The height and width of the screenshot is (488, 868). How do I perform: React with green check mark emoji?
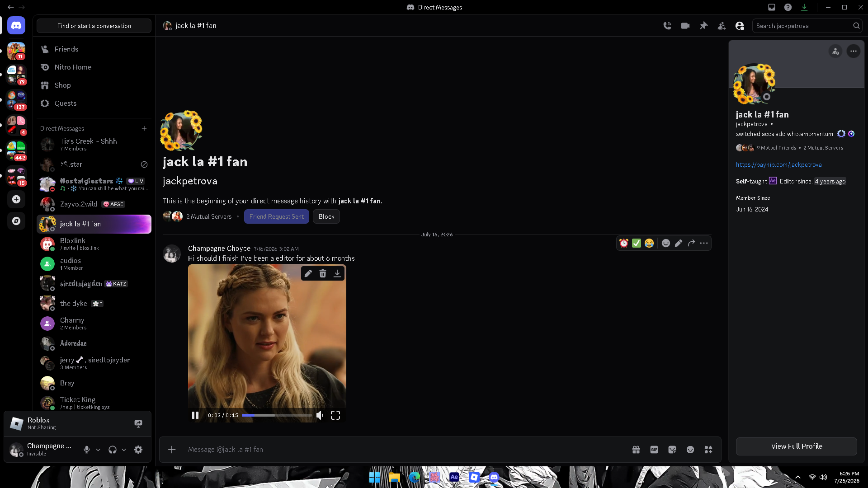(x=637, y=243)
